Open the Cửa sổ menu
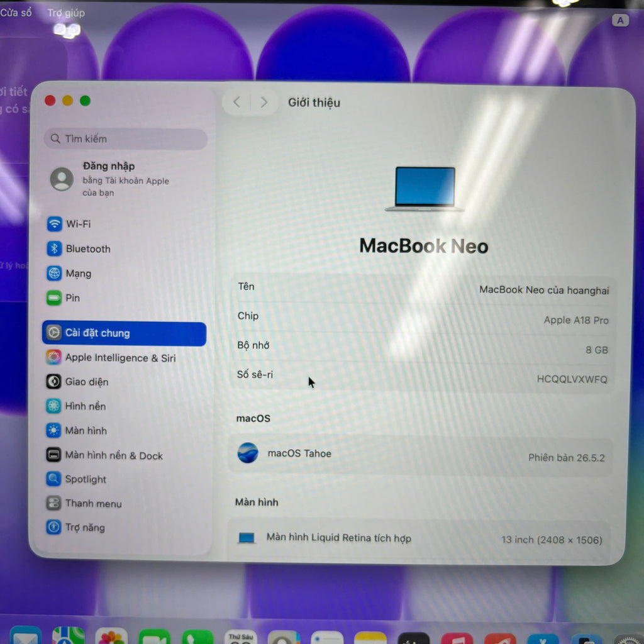 point(16,13)
